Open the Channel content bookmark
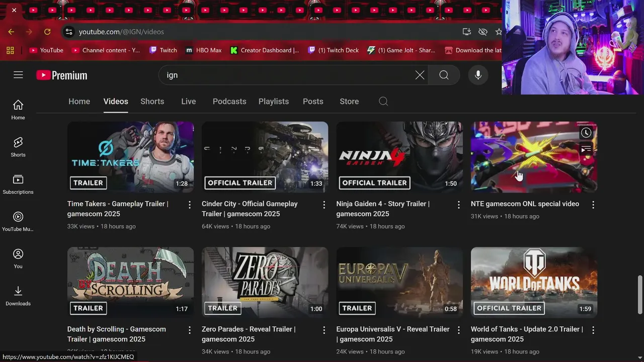Screen dimensions: 644x362 click(x=106, y=50)
